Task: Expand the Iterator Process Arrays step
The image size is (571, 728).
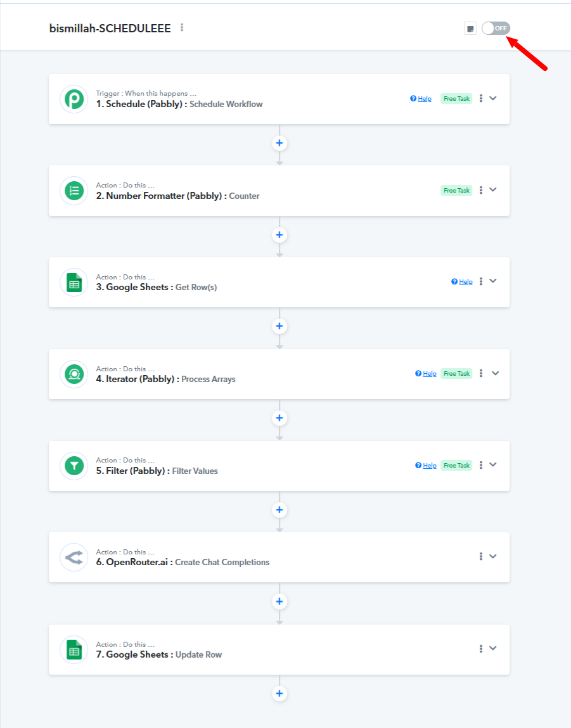Action: (496, 373)
